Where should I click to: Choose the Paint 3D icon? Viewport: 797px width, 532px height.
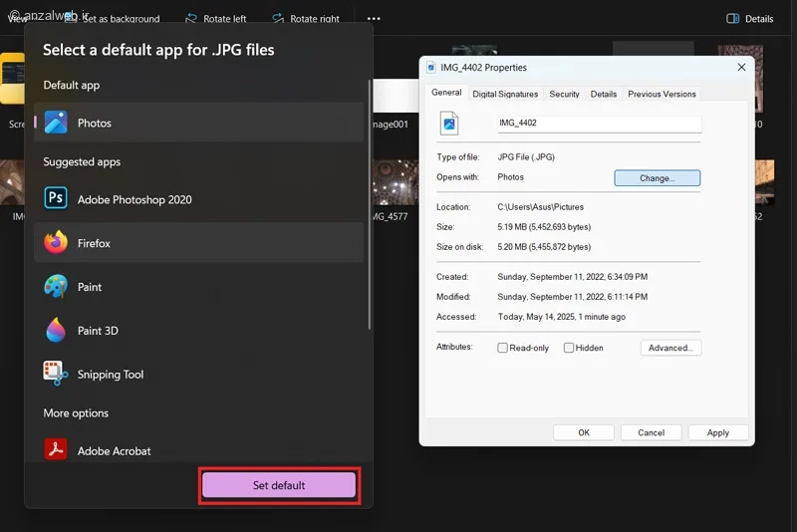pyautogui.click(x=56, y=331)
